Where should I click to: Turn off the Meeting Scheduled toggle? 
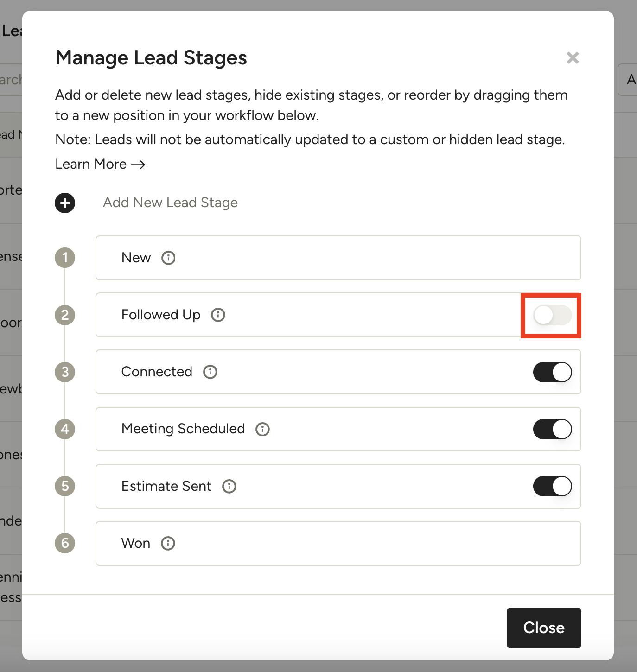tap(552, 429)
